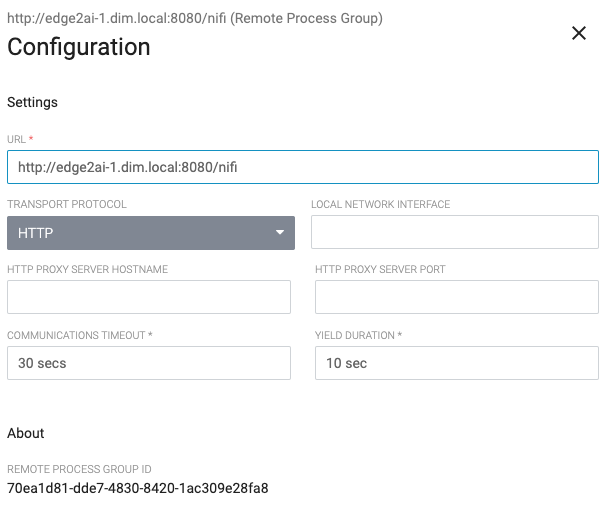614x509 pixels.
Task: Click the Configuration heading
Action: [x=79, y=47]
